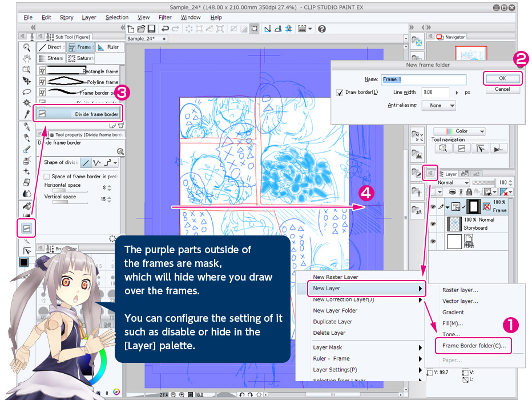Screen dimensions: 532x400
Task: Select the Eraser tool
Action: (26, 182)
